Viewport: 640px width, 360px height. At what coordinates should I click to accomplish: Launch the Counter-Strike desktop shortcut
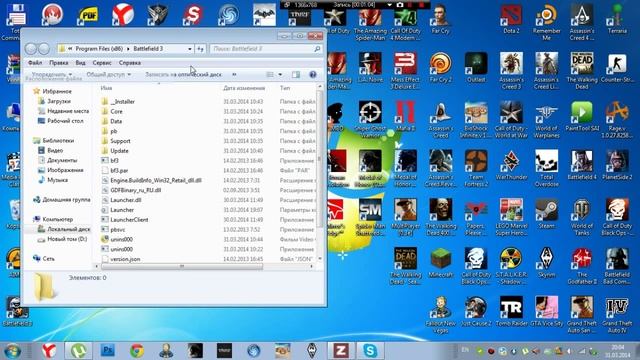tap(617, 67)
